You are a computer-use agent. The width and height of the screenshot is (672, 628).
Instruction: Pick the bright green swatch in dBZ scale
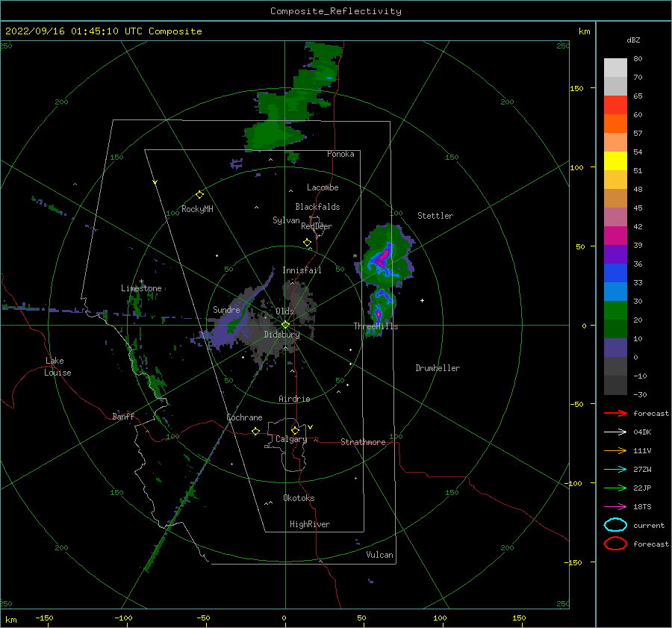tap(615, 310)
